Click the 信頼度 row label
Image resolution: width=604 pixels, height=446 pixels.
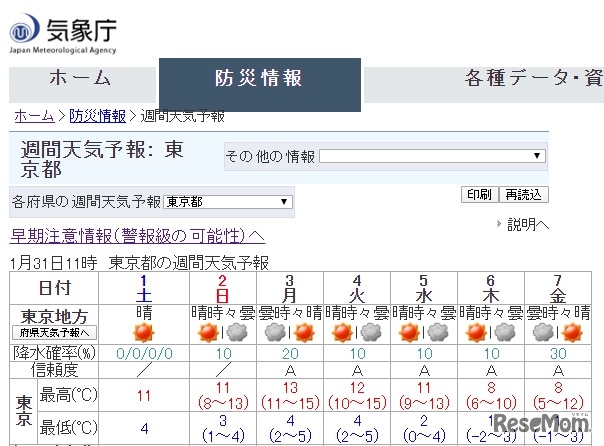point(54,370)
